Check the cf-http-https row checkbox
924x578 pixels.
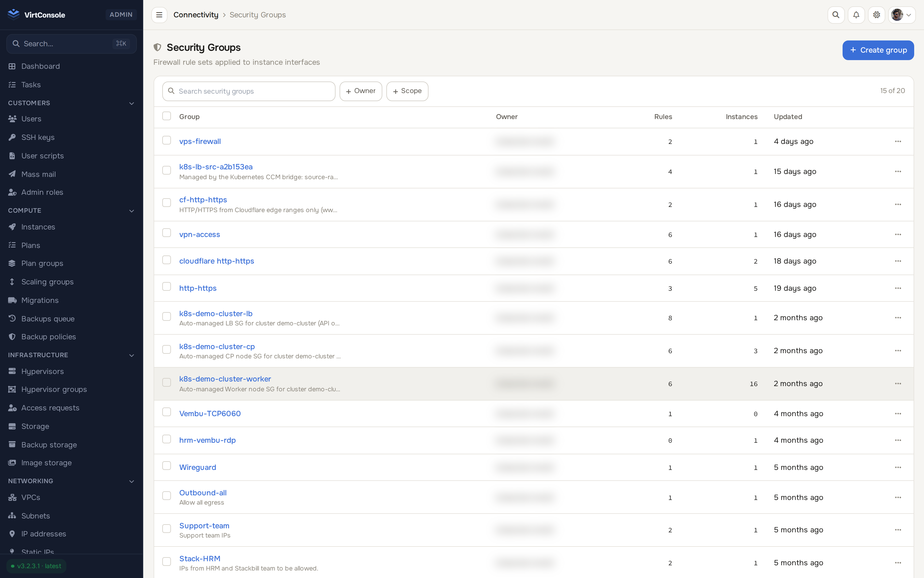tap(167, 203)
